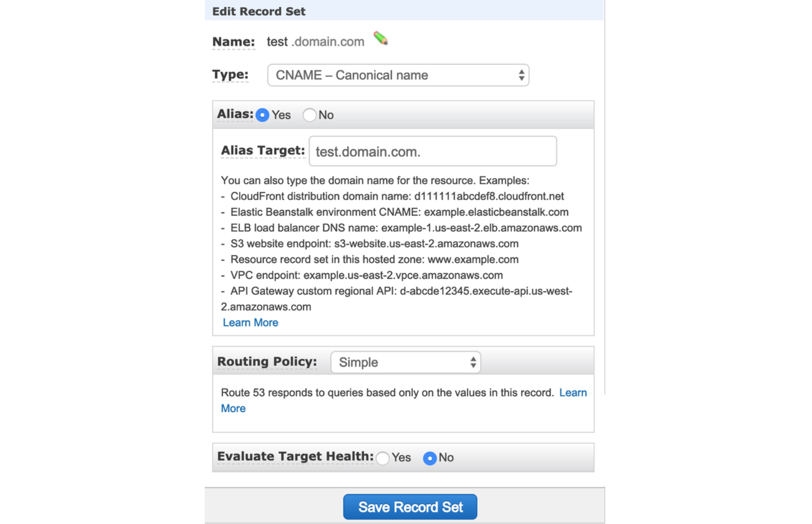
Task: Click the Alias field label
Action: pyautogui.click(x=235, y=114)
